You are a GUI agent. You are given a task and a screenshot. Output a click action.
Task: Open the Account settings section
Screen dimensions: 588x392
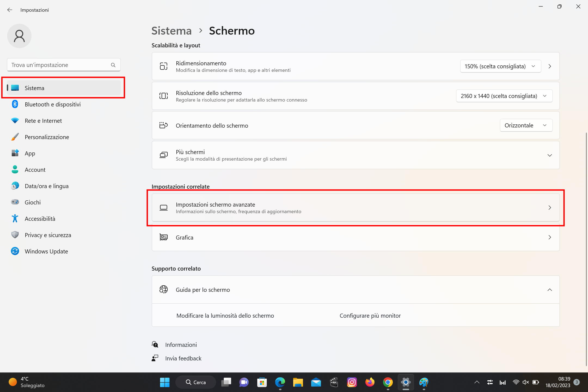[35, 170]
